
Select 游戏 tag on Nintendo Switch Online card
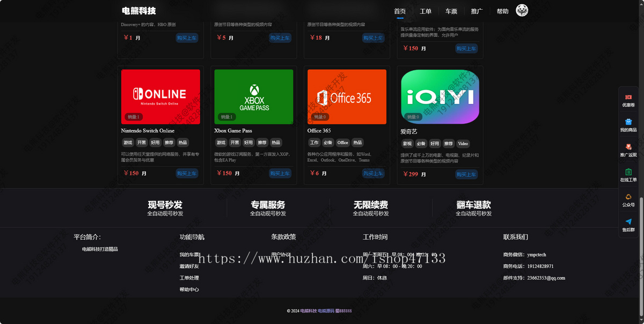pos(128,143)
